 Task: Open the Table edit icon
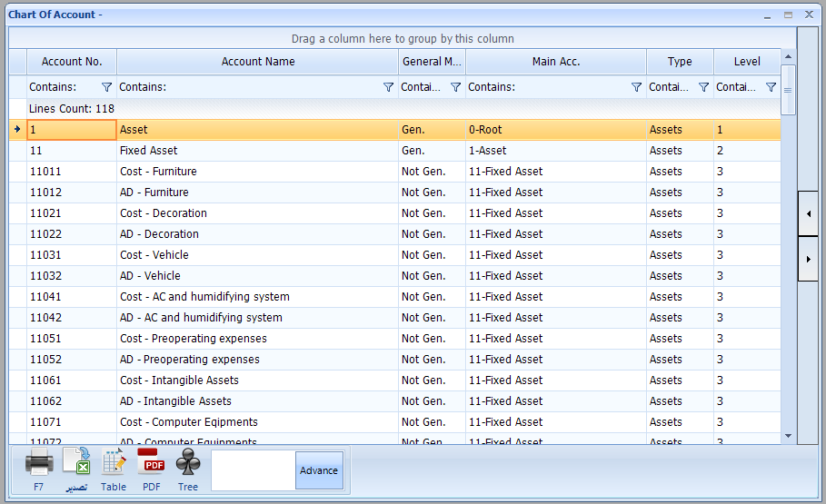[x=114, y=463]
